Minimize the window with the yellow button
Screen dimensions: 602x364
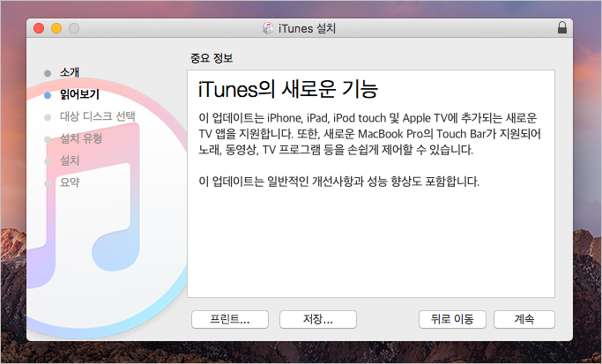coord(56,28)
